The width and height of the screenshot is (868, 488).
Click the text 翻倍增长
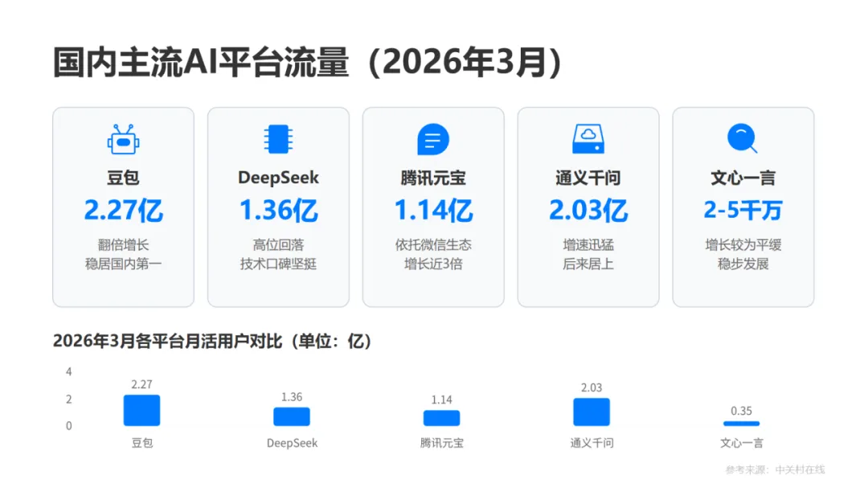click(x=124, y=245)
